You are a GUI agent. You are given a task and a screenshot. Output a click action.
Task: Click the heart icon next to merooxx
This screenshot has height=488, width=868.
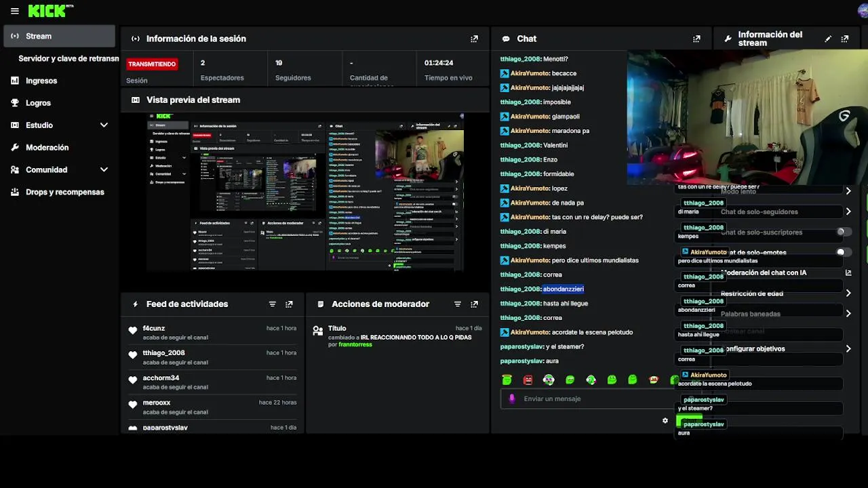coord(133,405)
